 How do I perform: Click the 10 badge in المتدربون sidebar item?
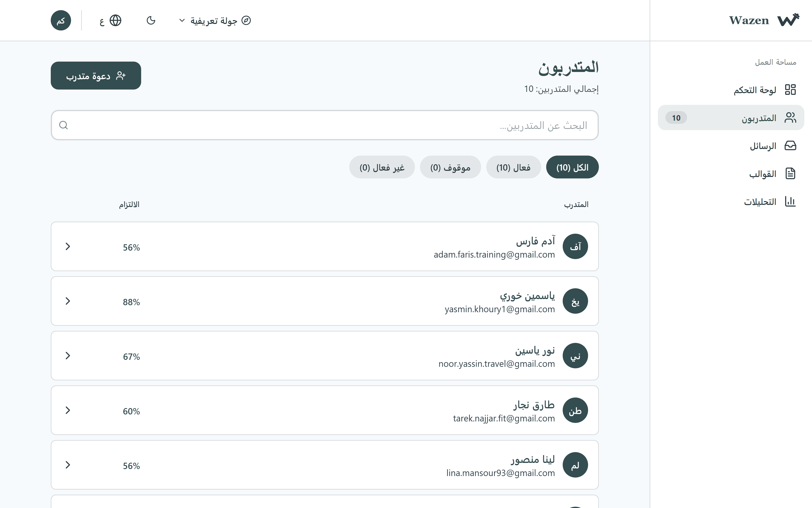[676, 118]
